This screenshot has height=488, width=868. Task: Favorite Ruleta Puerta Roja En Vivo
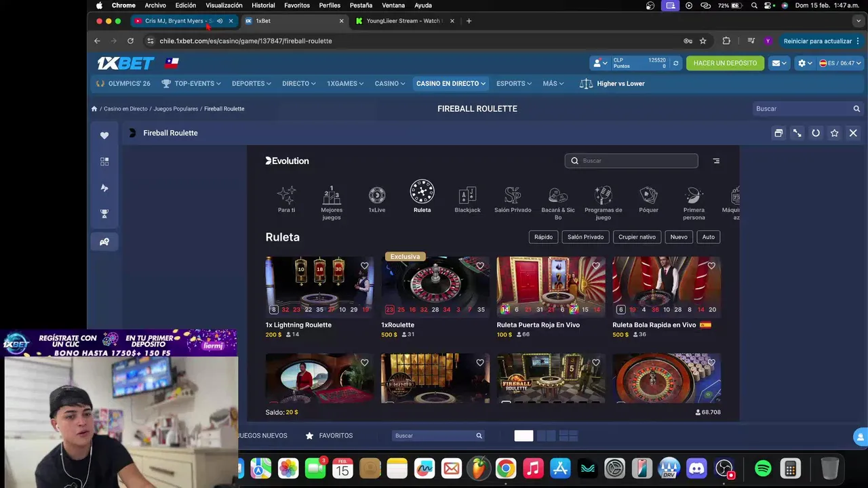(596, 266)
